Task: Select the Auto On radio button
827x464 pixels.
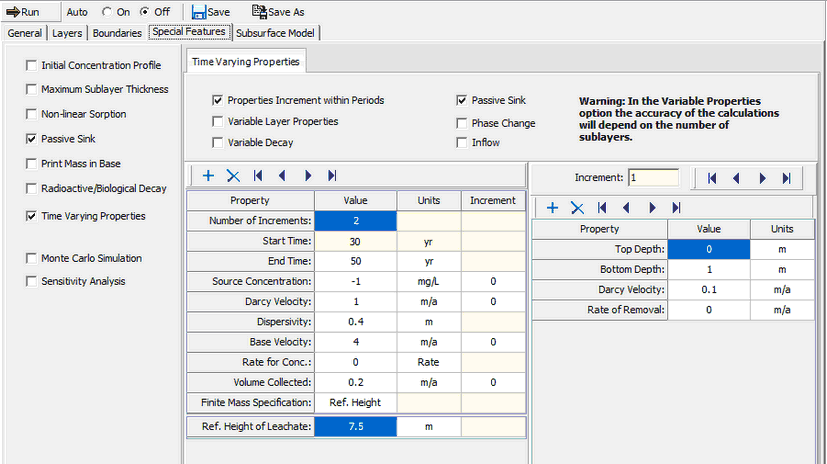Action: coord(108,11)
